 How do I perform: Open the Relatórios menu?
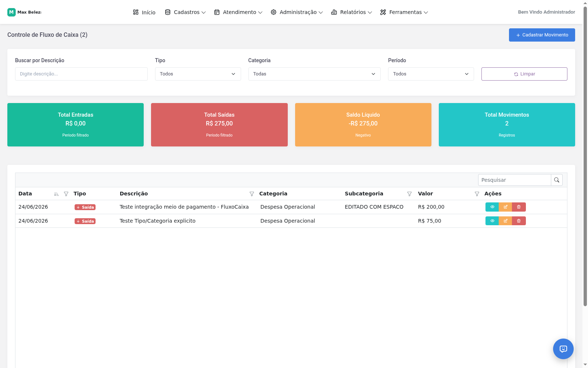(x=352, y=12)
